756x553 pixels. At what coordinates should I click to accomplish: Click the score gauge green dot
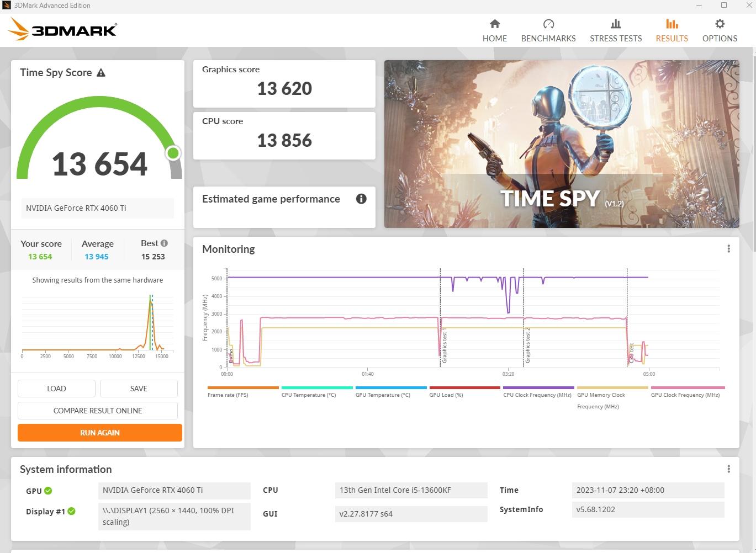[x=173, y=153]
